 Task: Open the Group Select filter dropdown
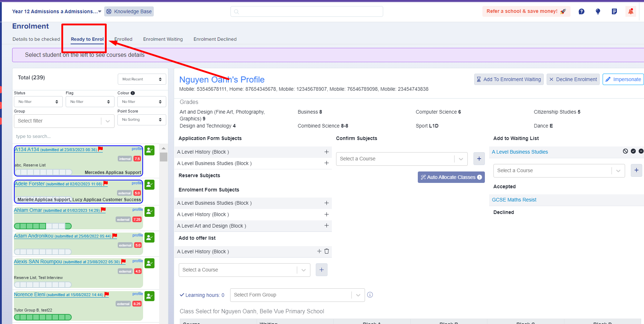click(x=64, y=121)
